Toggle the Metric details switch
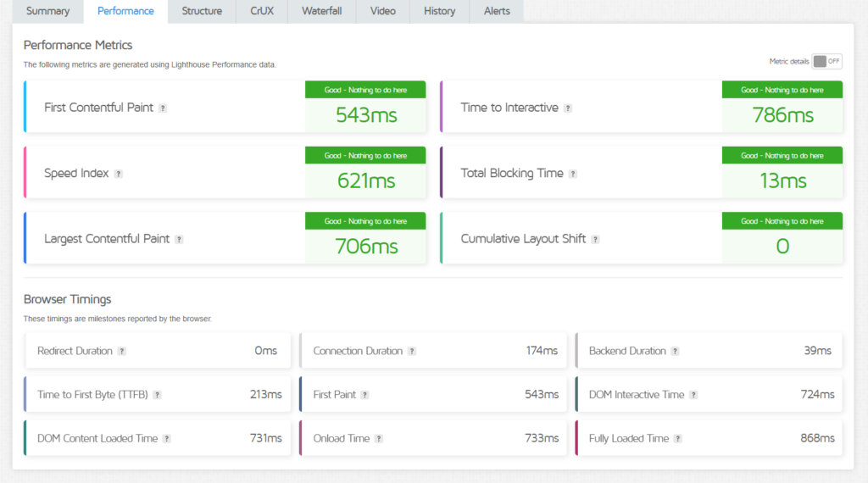 (826, 61)
